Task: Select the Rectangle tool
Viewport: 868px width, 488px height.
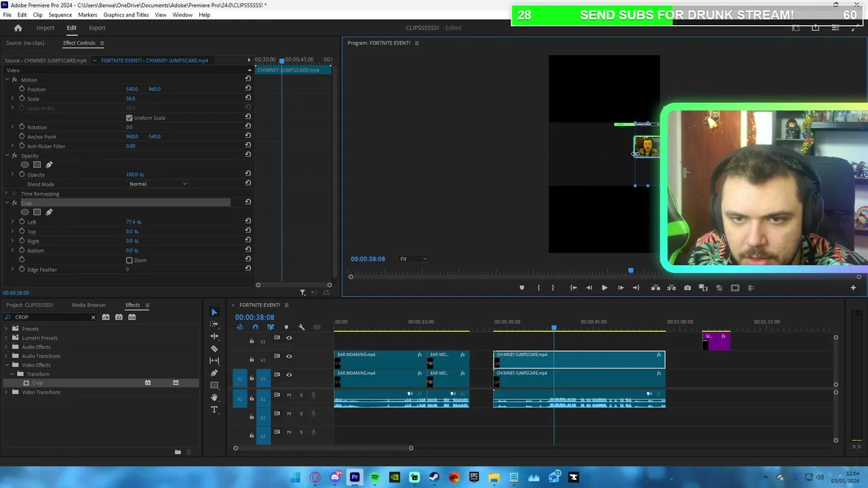Action: click(x=214, y=385)
